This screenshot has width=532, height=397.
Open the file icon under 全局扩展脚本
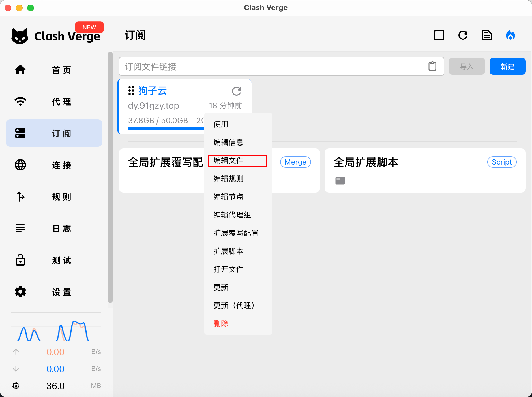340,180
